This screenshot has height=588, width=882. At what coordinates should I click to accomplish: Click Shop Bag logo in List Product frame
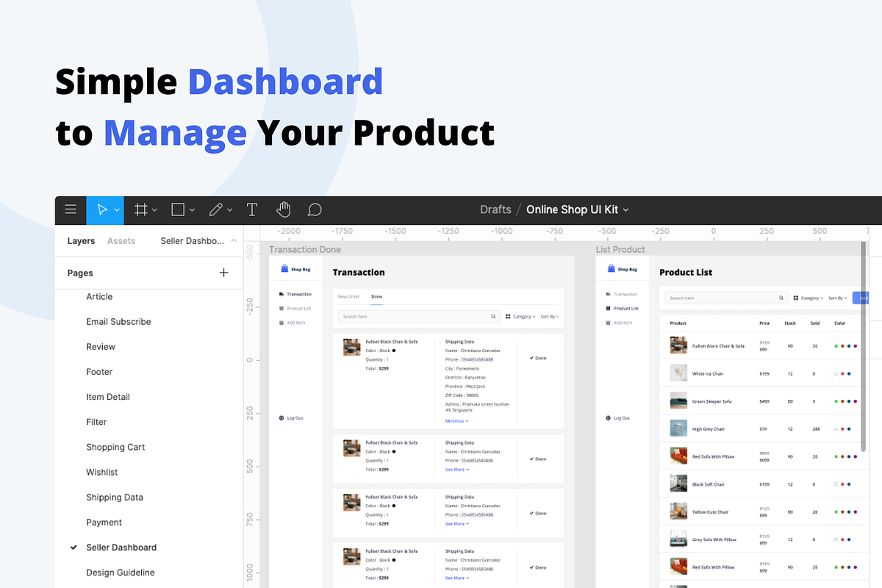(623, 270)
